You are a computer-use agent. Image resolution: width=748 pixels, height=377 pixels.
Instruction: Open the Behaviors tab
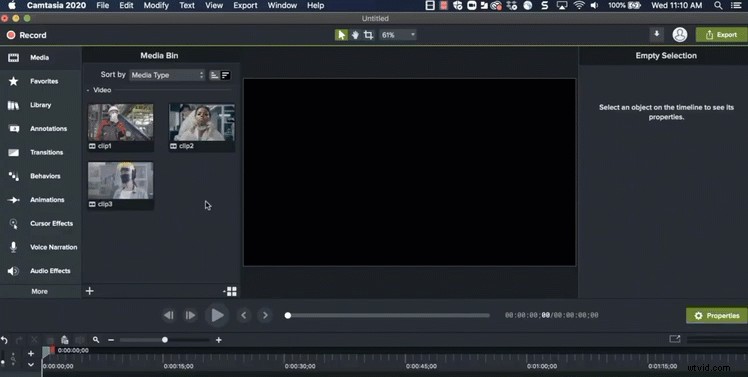(41, 176)
